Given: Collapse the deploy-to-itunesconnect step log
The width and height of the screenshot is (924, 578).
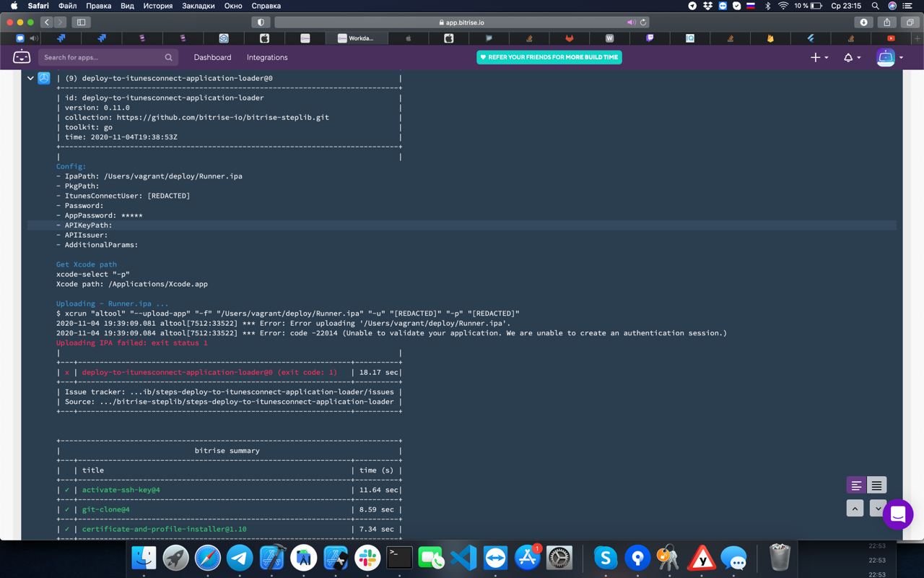Looking at the screenshot, I should coord(30,78).
